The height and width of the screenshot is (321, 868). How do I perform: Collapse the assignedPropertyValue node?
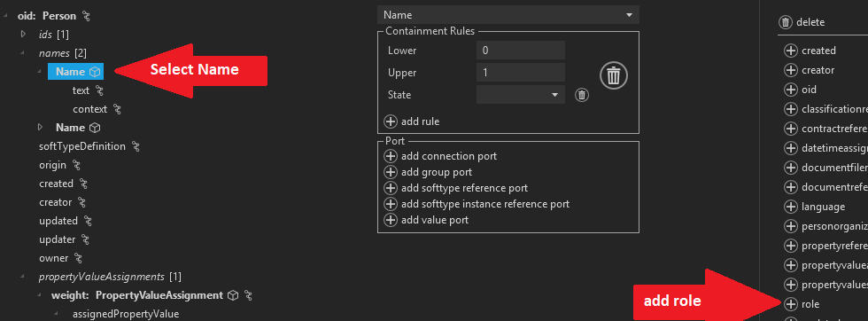[58, 314]
